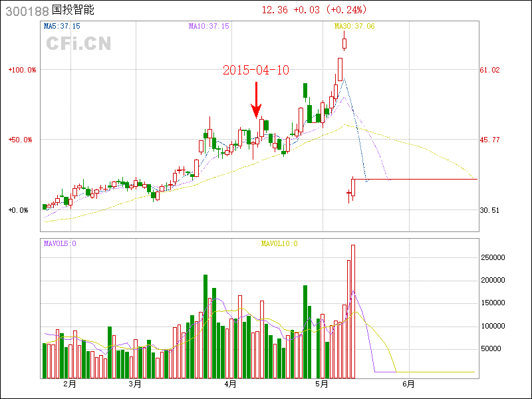Click the stock name 国投智能
This screenshot has height=399, width=532.
click(x=73, y=11)
